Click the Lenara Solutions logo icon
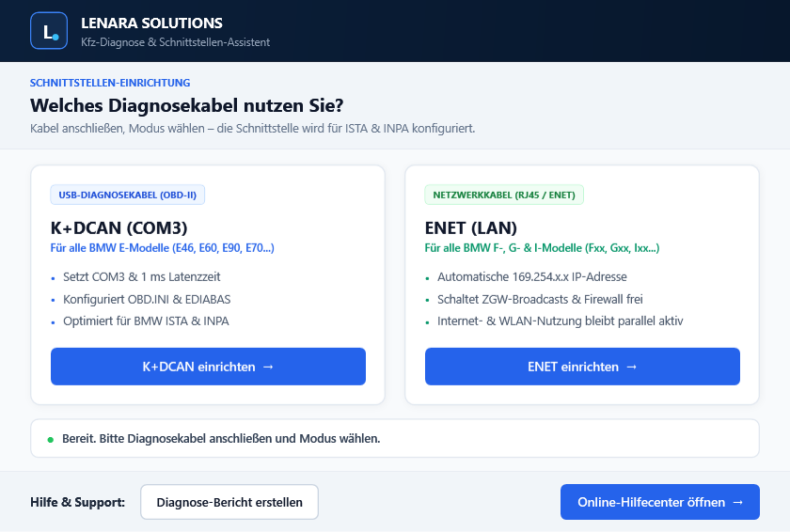 [49, 31]
